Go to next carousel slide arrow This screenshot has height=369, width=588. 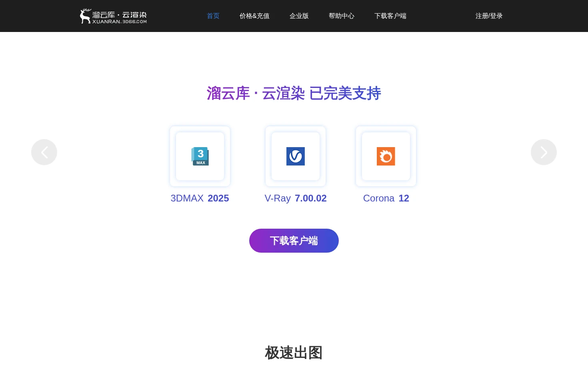(x=544, y=152)
